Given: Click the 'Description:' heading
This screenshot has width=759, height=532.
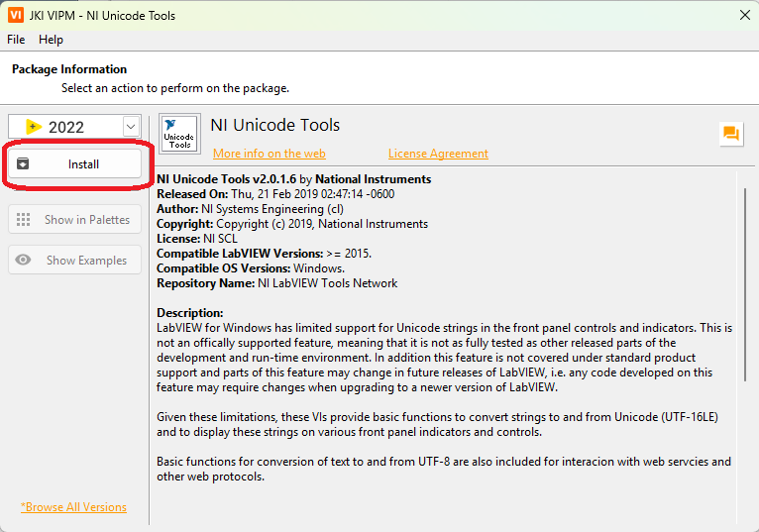Looking at the screenshot, I should point(190,313).
